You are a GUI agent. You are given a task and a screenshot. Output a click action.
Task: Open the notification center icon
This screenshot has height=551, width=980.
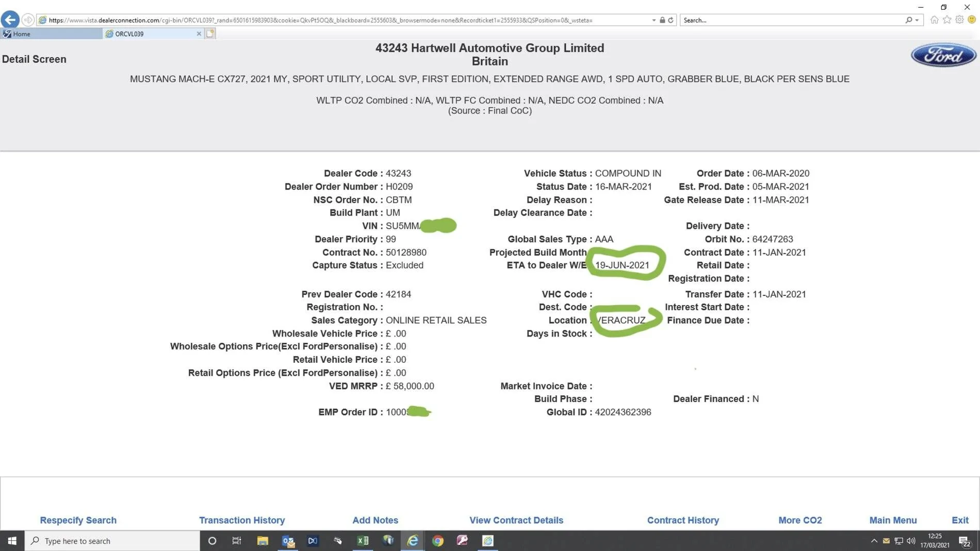point(965,541)
